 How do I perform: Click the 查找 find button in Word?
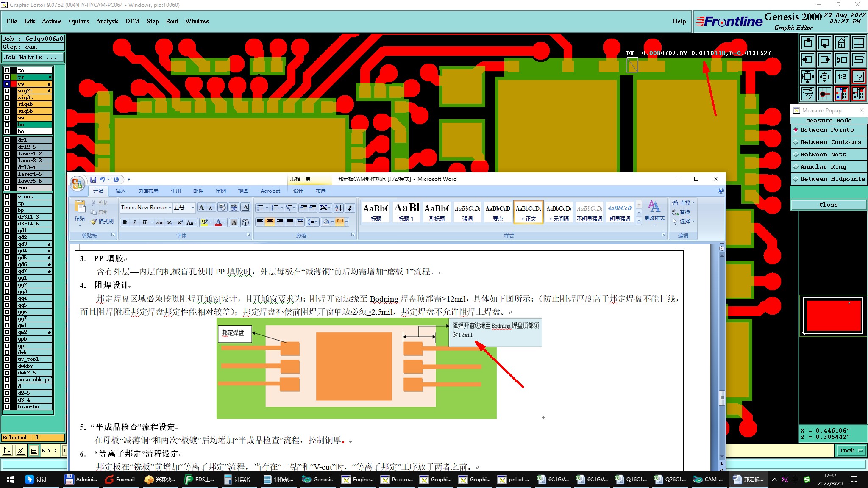(x=683, y=203)
